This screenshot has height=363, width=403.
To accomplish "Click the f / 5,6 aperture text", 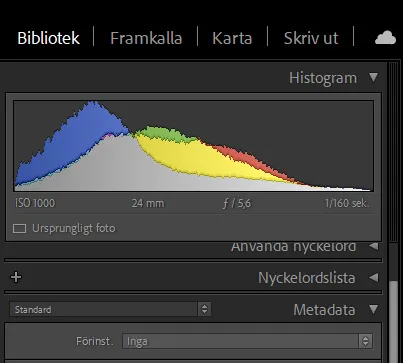I will [237, 203].
